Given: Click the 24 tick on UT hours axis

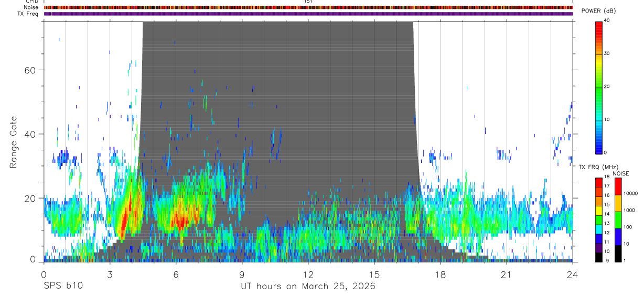Looking at the screenshot, I should (572, 274).
